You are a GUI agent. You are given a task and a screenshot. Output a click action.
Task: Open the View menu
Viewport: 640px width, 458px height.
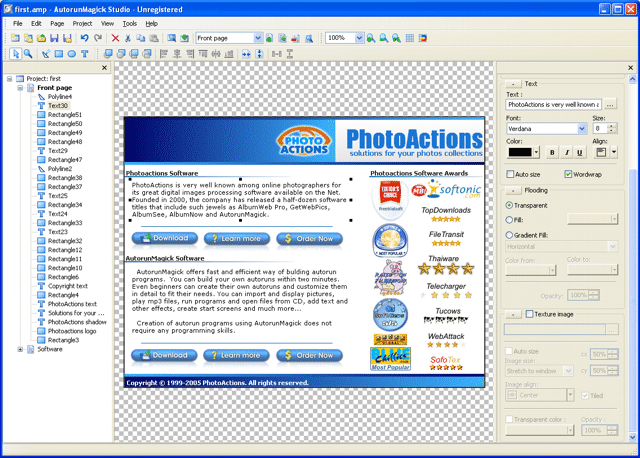[x=107, y=24]
